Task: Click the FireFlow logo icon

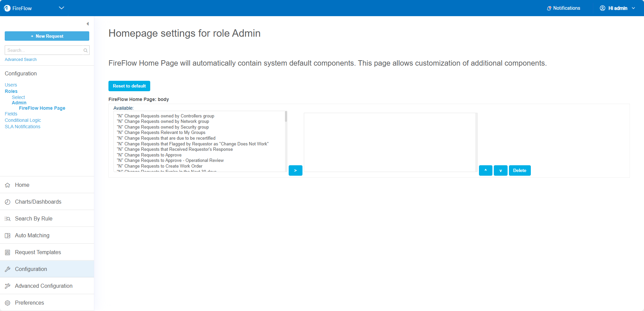Action: tap(7, 8)
